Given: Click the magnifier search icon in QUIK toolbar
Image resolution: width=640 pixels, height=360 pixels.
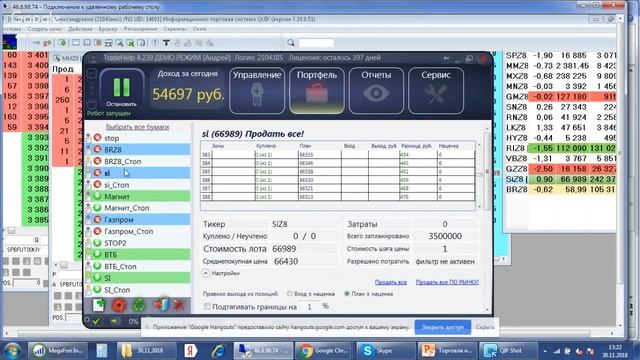Looking at the screenshot, I should (x=291, y=42).
